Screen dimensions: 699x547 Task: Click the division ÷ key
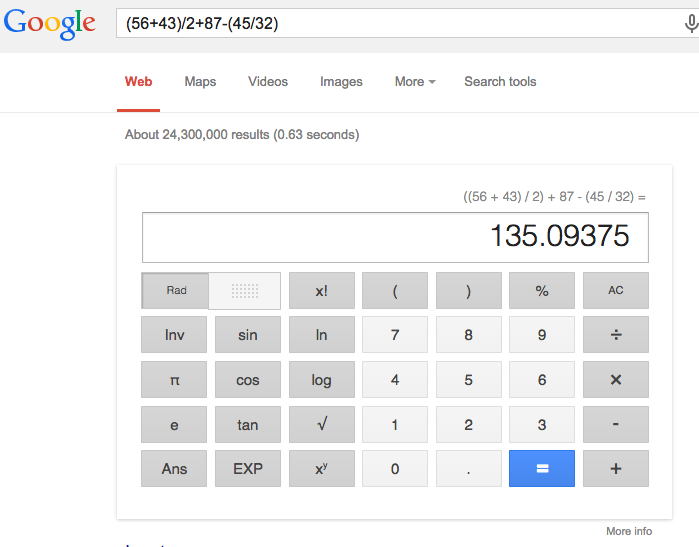(616, 335)
